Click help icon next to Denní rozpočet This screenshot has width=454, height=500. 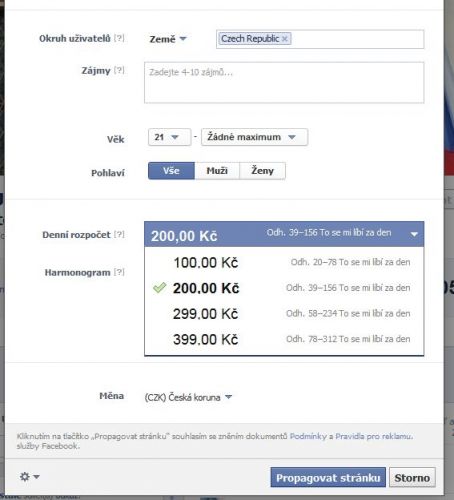pos(119,234)
